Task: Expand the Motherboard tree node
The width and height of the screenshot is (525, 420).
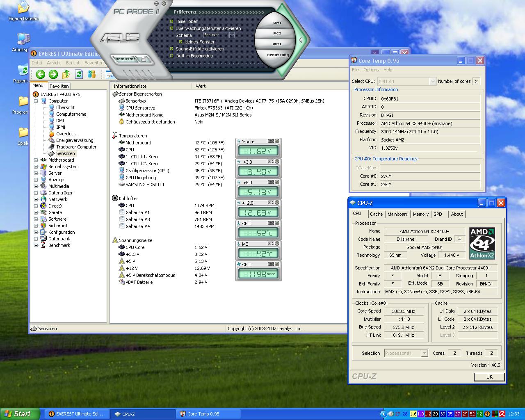Action: [x=36, y=160]
